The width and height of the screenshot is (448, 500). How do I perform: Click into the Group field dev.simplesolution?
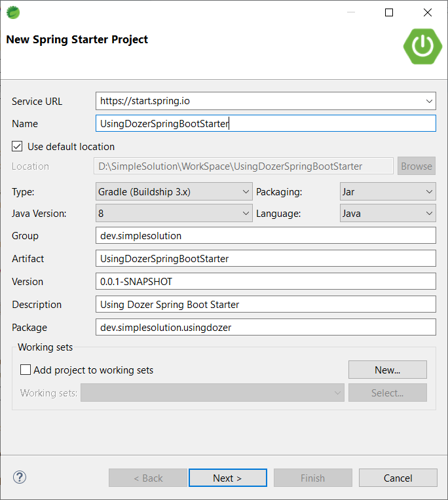pos(266,236)
